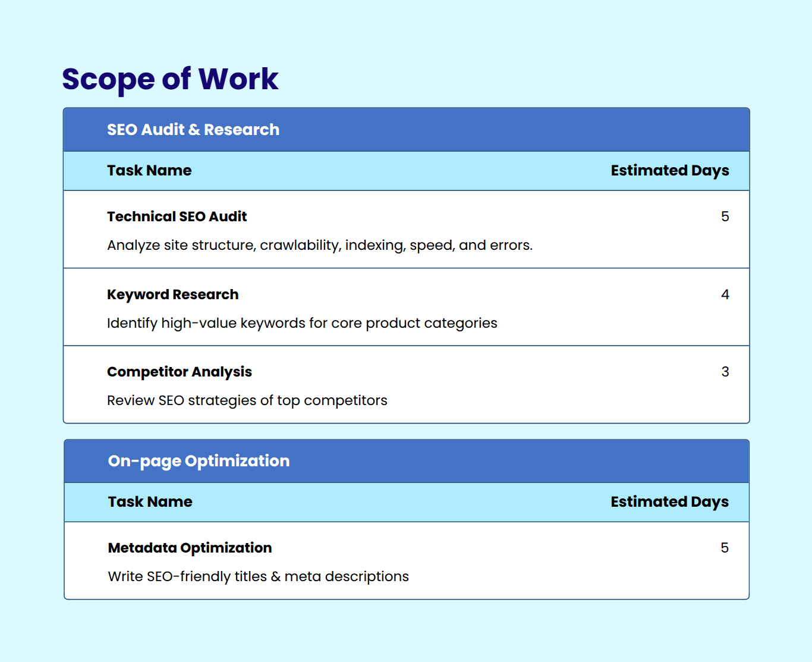Click the description about top competitors

[x=247, y=400]
